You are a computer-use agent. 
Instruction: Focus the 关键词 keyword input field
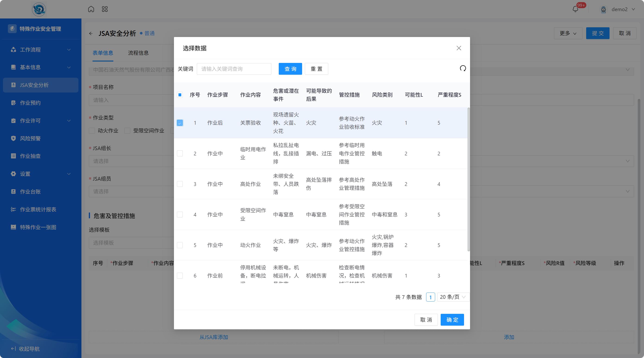234,69
